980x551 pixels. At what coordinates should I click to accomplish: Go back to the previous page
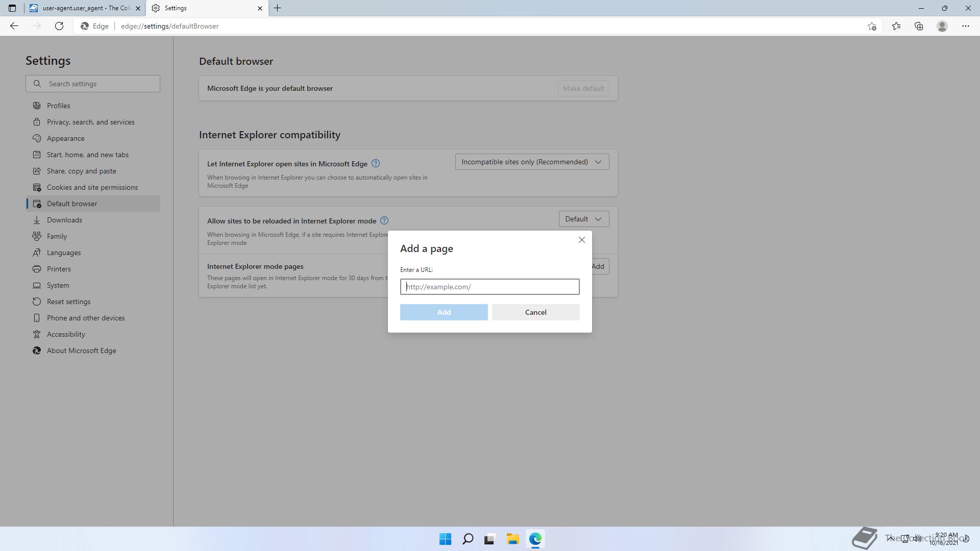[14, 26]
